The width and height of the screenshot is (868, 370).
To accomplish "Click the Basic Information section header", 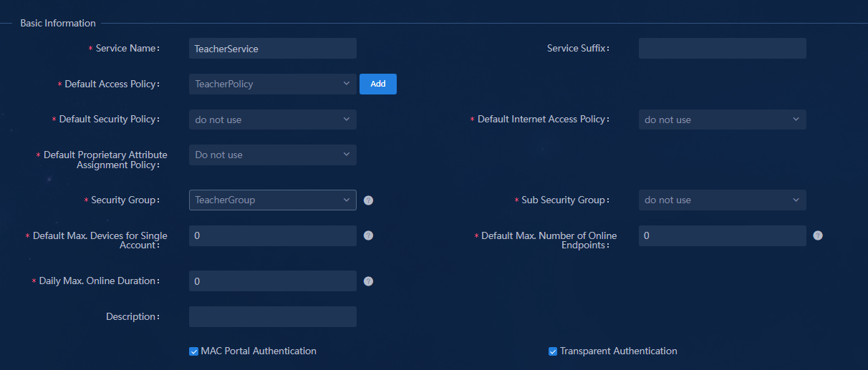I will tap(58, 23).
